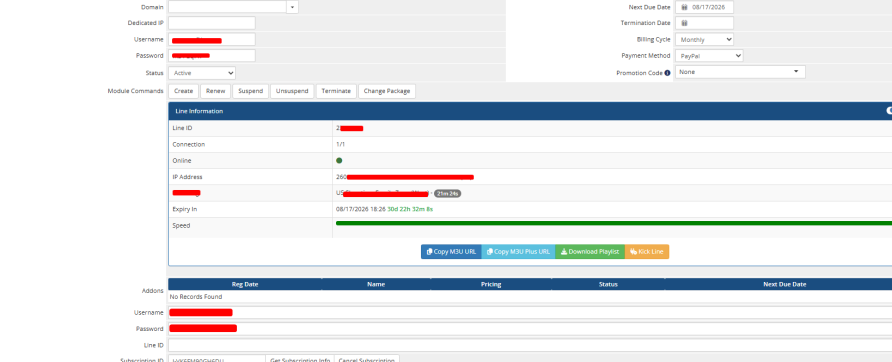Click the green Online status dot
Screen dimensions: 892x362
pyautogui.click(x=339, y=161)
